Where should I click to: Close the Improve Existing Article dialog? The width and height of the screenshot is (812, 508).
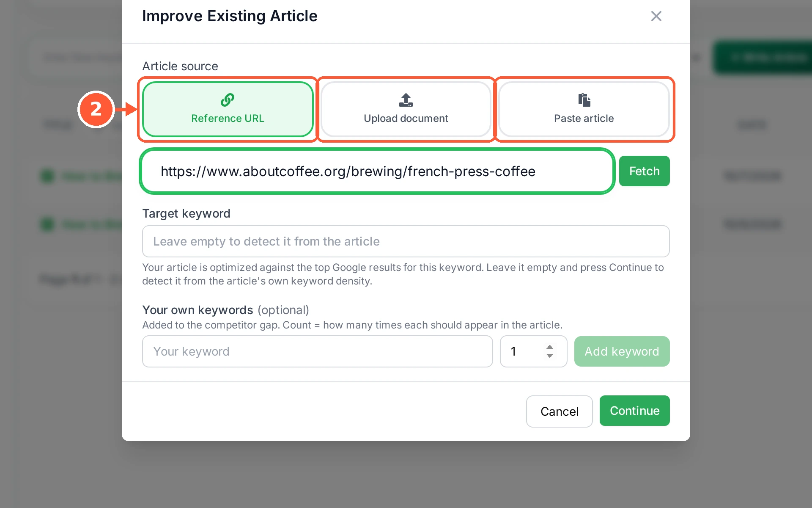[x=656, y=16]
